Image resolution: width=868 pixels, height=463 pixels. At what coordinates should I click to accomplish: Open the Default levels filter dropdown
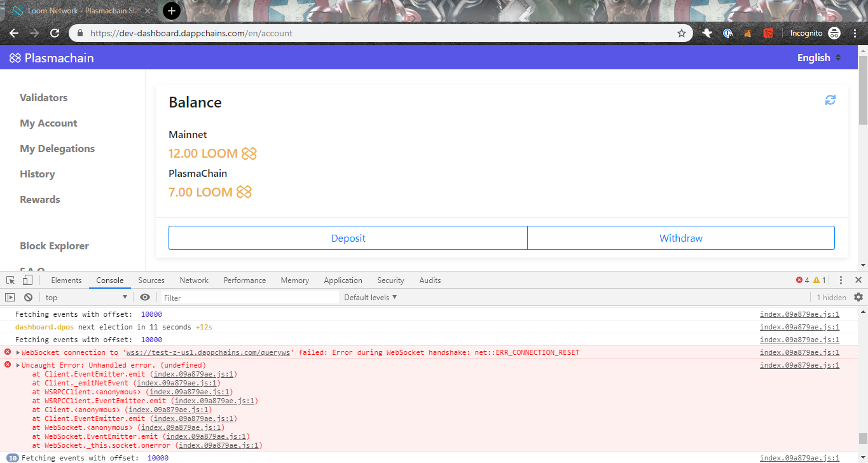(x=369, y=297)
